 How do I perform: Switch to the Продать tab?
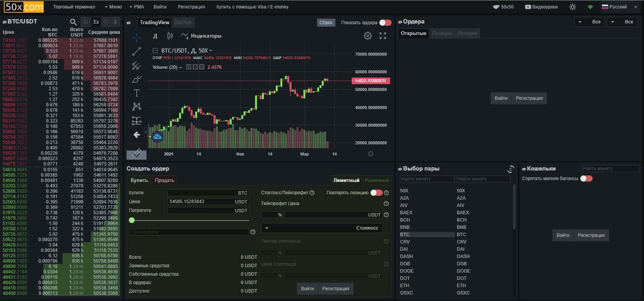[165, 180]
